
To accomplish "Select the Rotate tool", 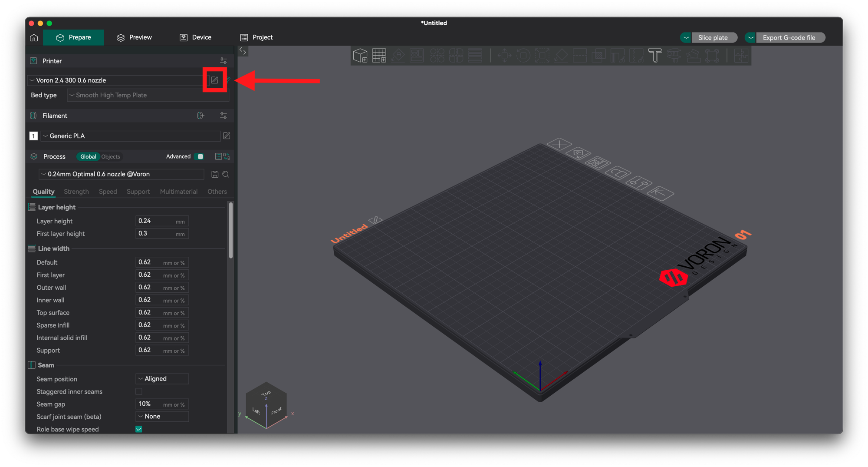I will (523, 56).
